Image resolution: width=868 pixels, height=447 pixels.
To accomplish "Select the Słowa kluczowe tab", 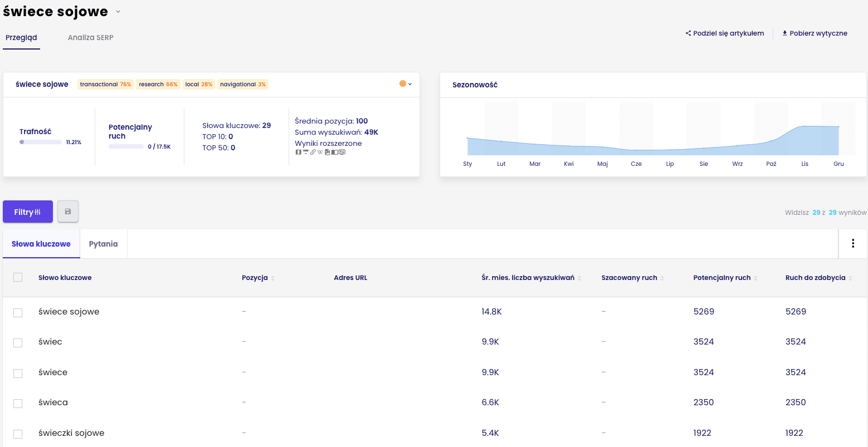I will (x=41, y=244).
